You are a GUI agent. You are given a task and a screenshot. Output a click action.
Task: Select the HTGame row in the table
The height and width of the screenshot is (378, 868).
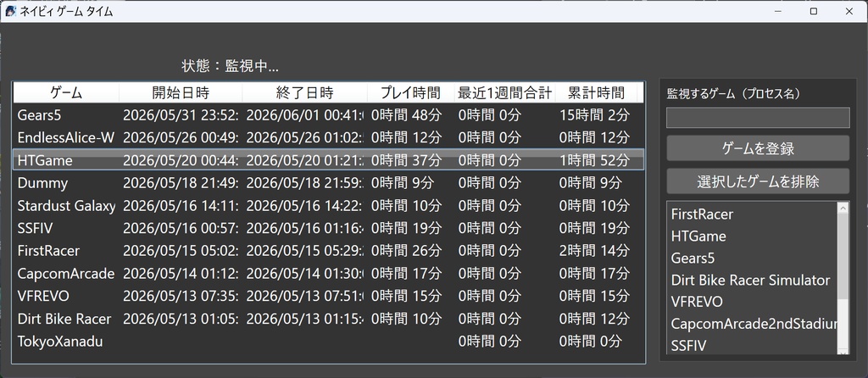coord(329,160)
